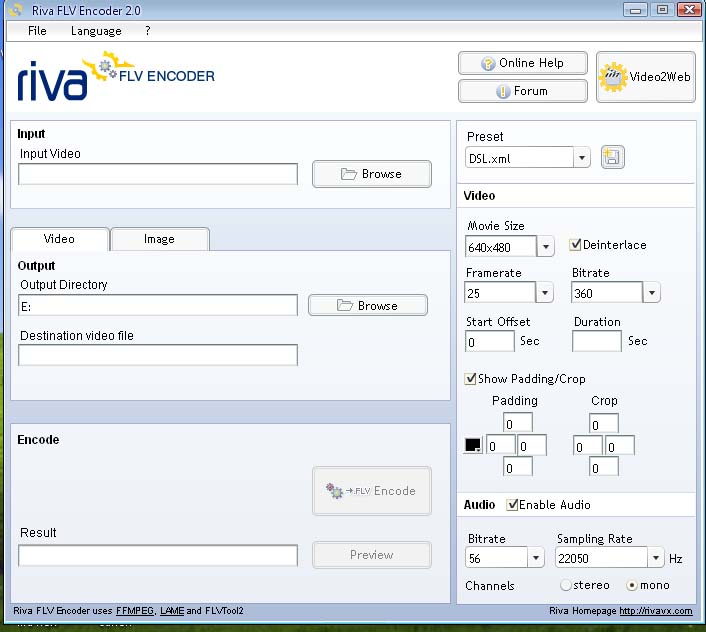The width and height of the screenshot is (706, 632).
Task: Open the FFMPEG link
Action: (x=136, y=611)
